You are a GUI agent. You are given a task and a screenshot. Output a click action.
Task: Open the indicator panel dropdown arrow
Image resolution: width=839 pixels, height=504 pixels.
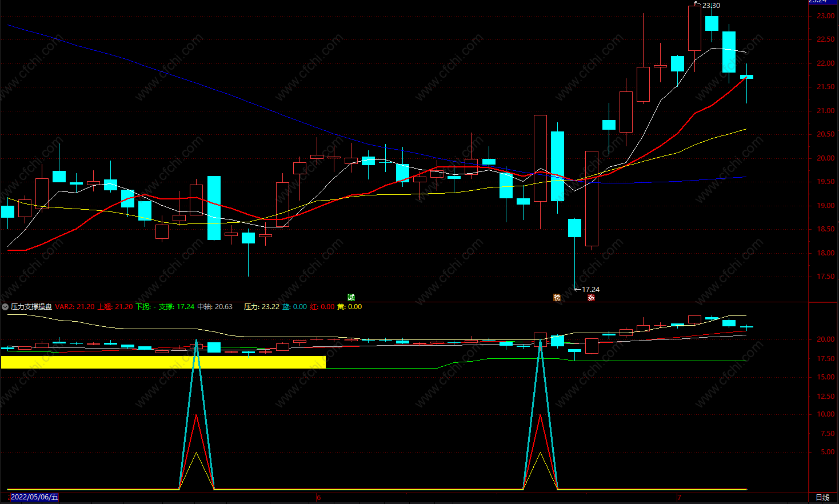pyautogui.click(x=5, y=307)
